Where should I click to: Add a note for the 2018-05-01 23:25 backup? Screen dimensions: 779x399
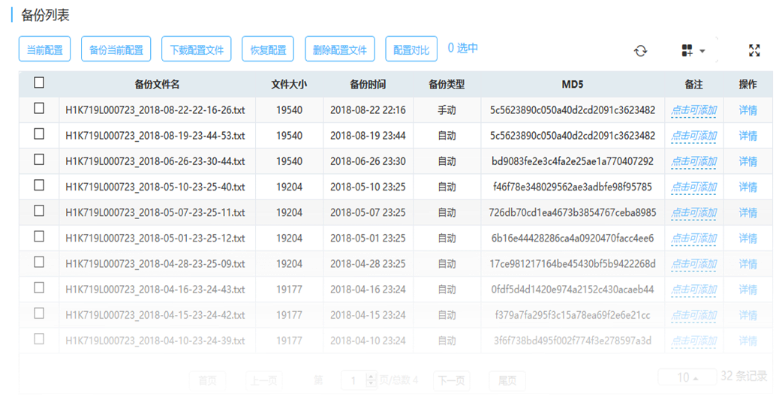tap(694, 239)
